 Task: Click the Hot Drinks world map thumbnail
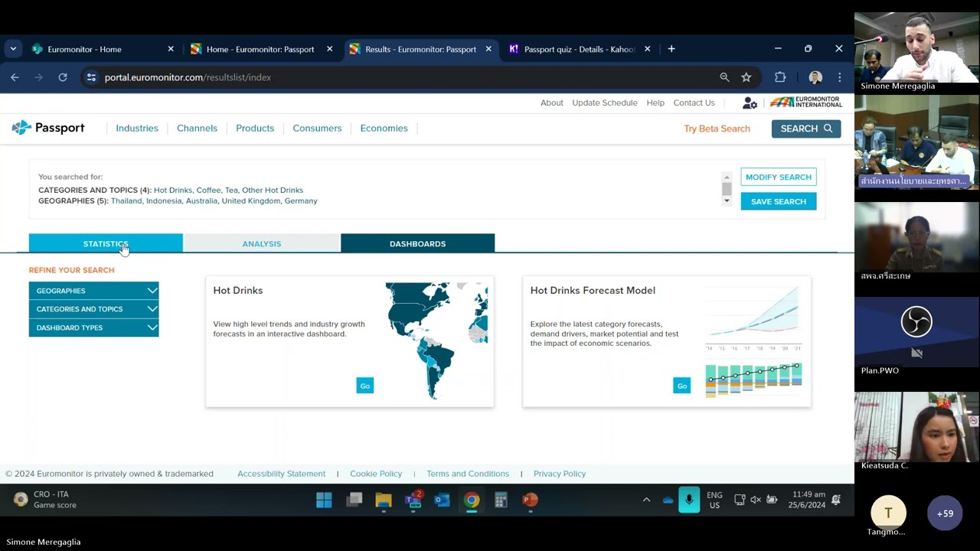coord(436,341)
